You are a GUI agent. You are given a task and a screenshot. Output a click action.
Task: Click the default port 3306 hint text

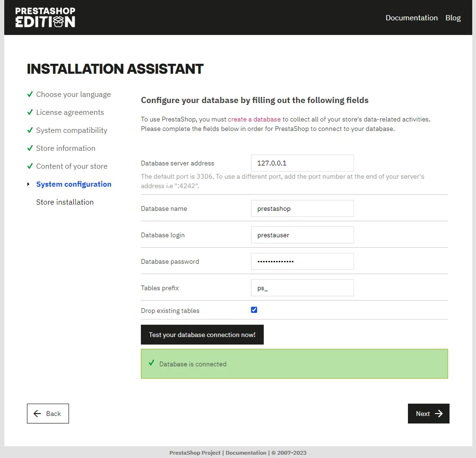(282, 181)
